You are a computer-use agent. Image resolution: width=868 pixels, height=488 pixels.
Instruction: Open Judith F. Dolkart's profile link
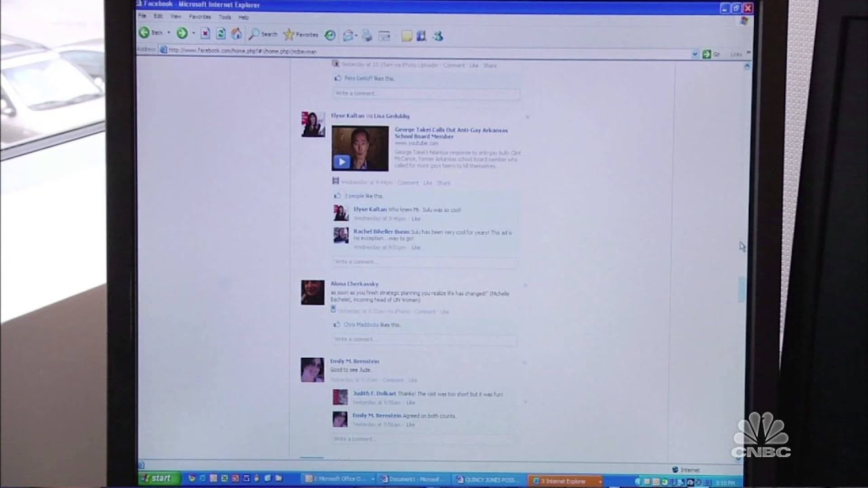(374, 394)
